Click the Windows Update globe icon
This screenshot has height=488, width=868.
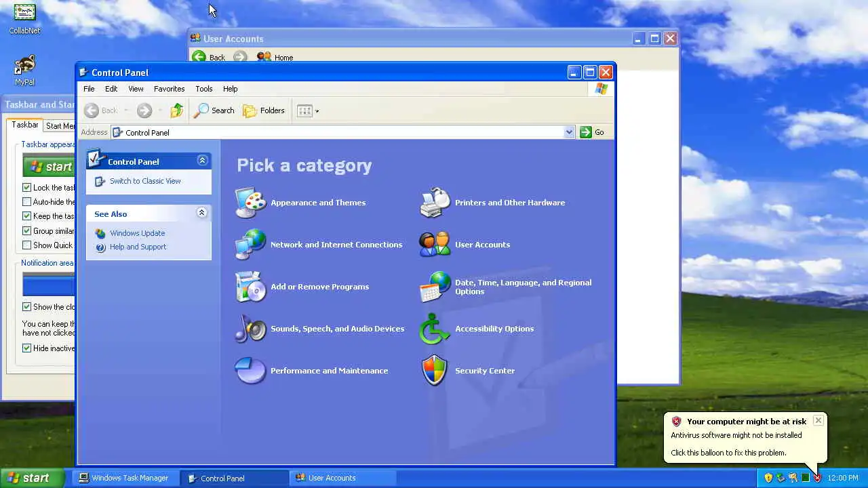100,233
